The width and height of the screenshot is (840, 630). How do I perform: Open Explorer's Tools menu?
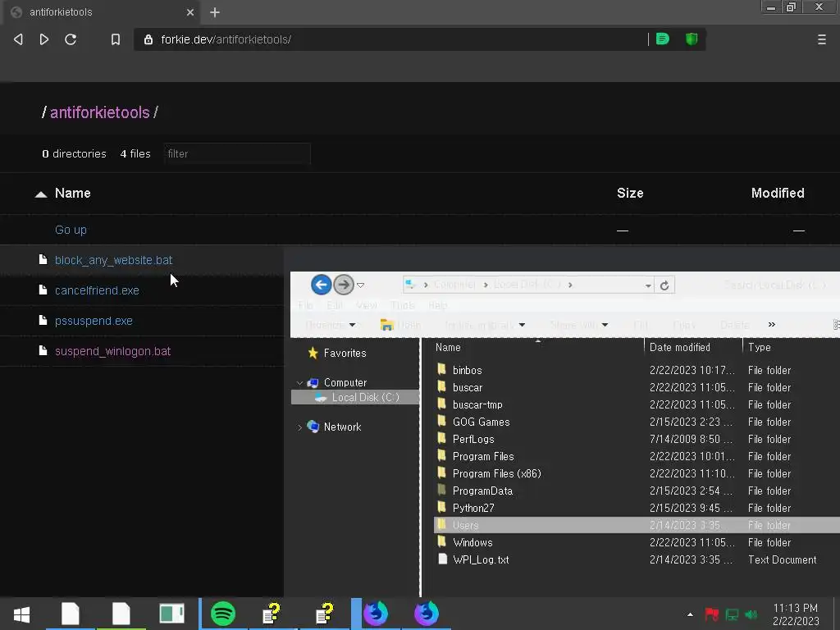click(403, 305)
